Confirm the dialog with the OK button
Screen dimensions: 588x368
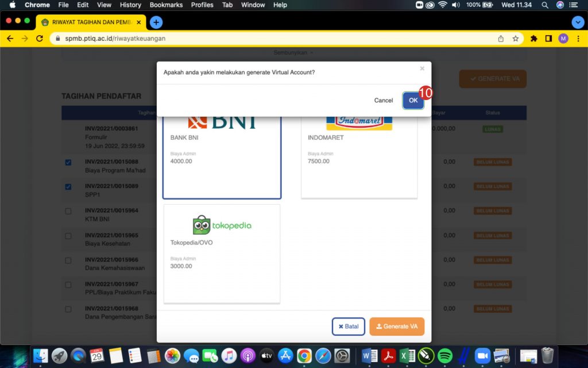tap(413, 100)
